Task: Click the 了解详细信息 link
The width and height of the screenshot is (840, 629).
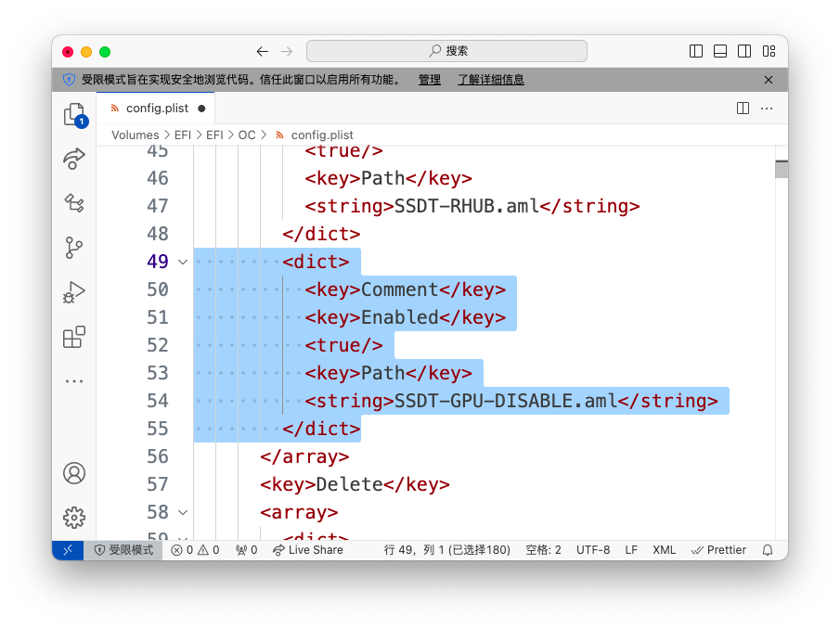Action: point(490,80)
